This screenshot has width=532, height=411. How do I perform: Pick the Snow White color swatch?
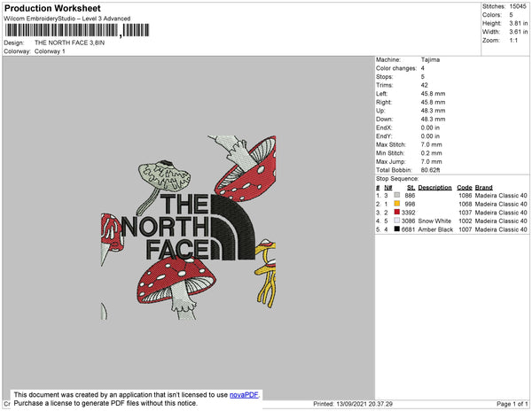tap(397, 221)
